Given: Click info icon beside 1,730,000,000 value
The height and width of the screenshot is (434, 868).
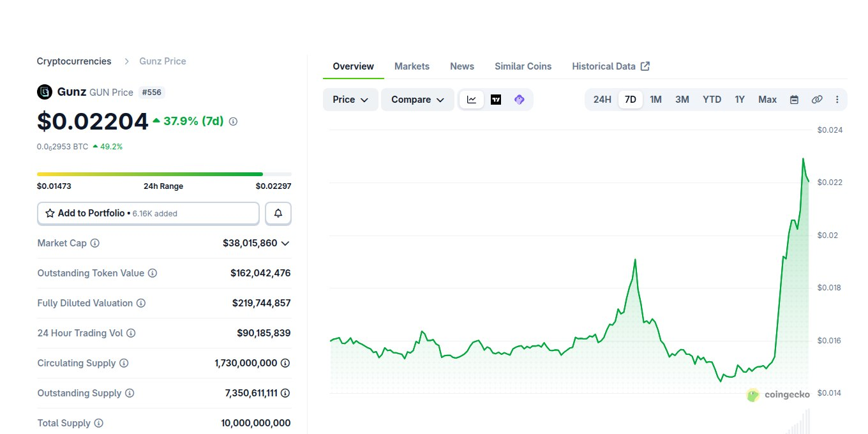Looking at the screenshot, I should pyautogui.click(x=285, y=363).
